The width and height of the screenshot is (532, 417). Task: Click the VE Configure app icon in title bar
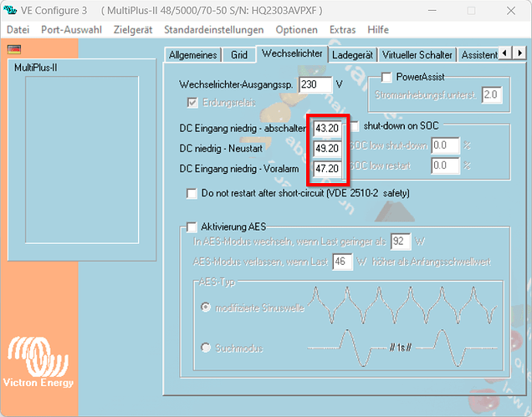10,10
